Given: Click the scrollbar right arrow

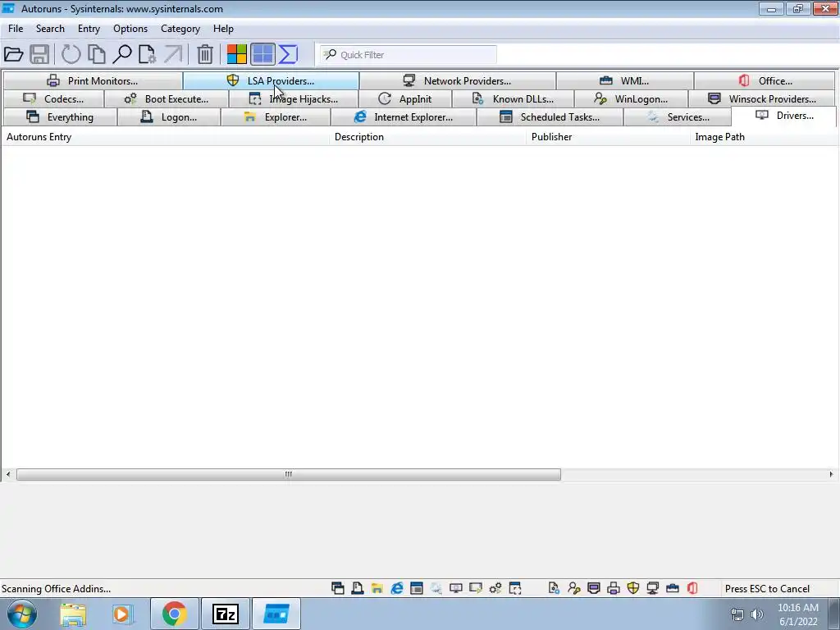Looking at the screenshot, I should click(x=831, y=475).
